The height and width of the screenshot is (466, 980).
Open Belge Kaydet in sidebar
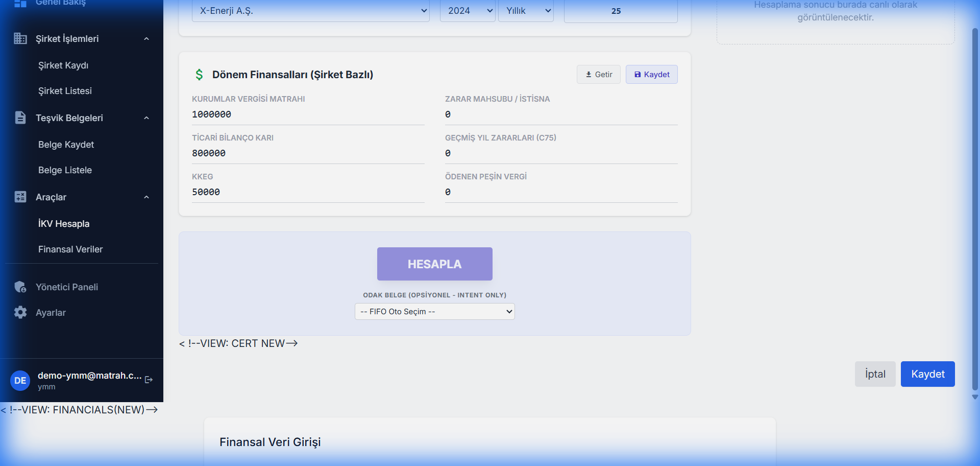pyautogui.click(x=66, y=145)
